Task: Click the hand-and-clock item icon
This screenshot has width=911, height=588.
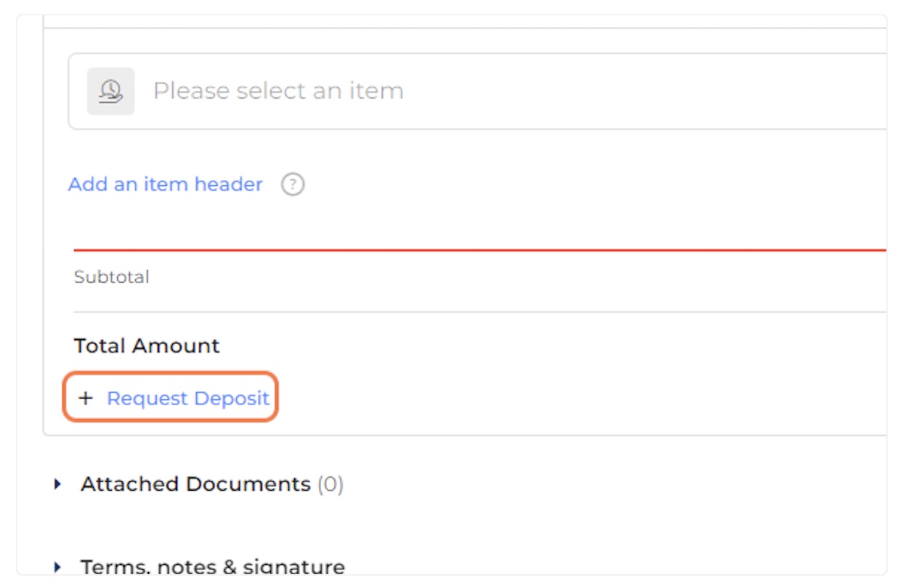Action: 110,91
